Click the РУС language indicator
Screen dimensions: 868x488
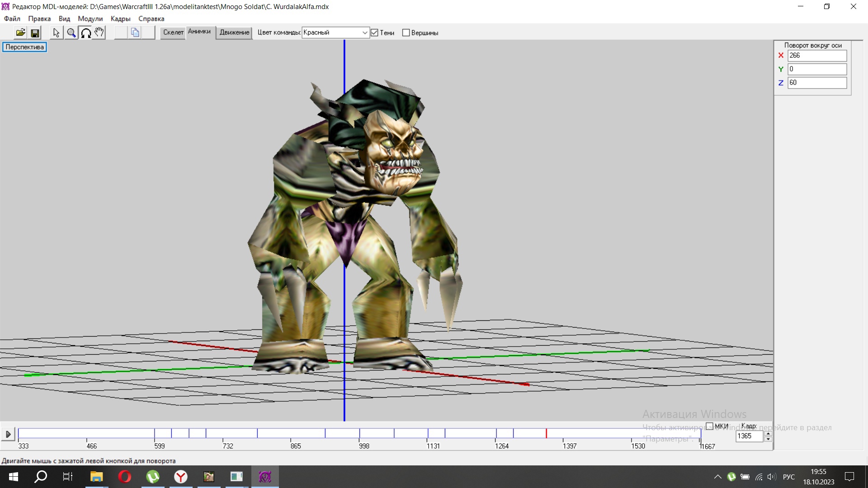(789, 477)
